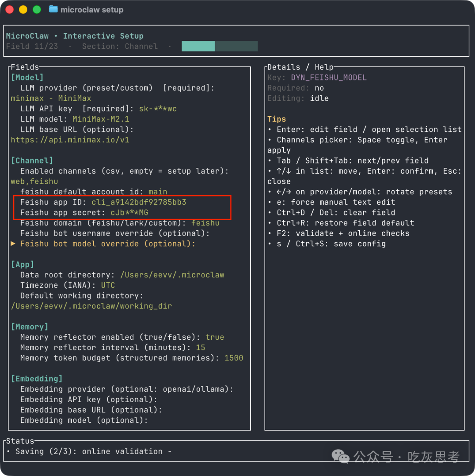Select the Feishu app secret field
The image size is (475, 476).
[84, 212]
